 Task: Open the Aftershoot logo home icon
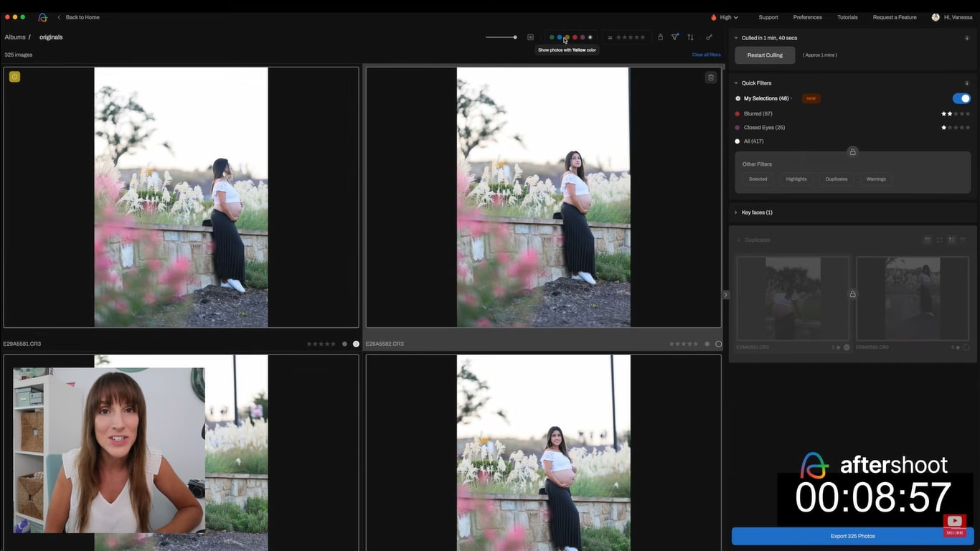[x=43, y=17]
